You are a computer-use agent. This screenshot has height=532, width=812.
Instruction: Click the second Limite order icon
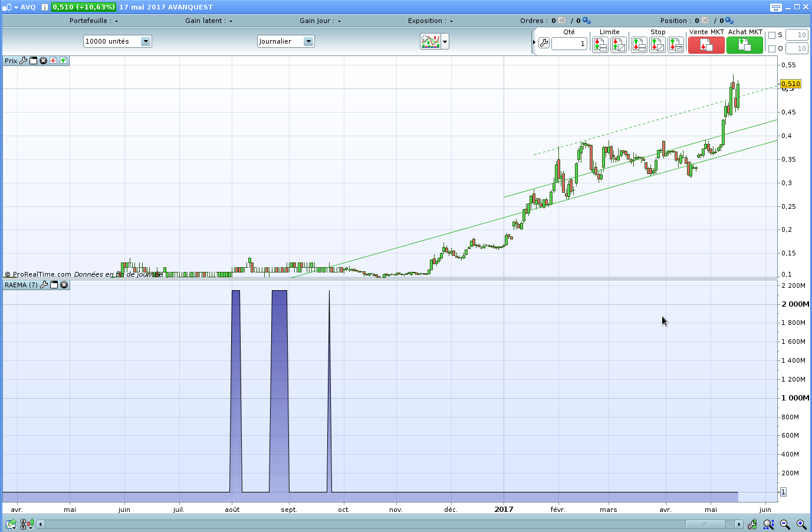(x=619, y=45)
